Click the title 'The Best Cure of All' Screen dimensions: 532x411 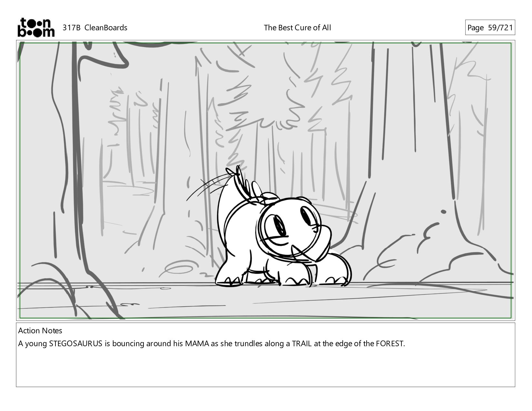[x=297, y=28]
